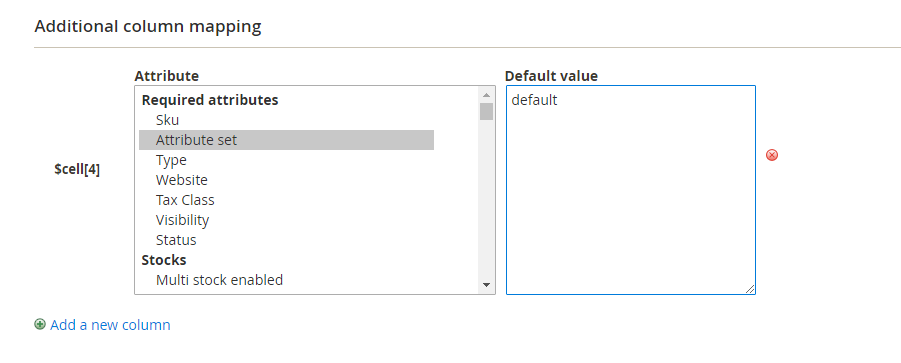Click the textarea resize handle
Image resolution: width=901 pixels, height=363 pixels.
750,289
